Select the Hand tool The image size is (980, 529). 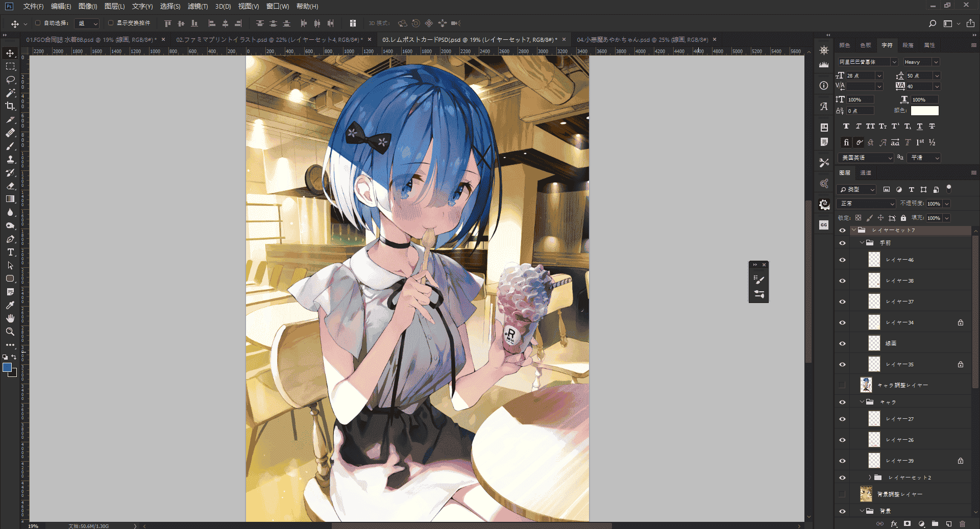[x=10, y=318]
